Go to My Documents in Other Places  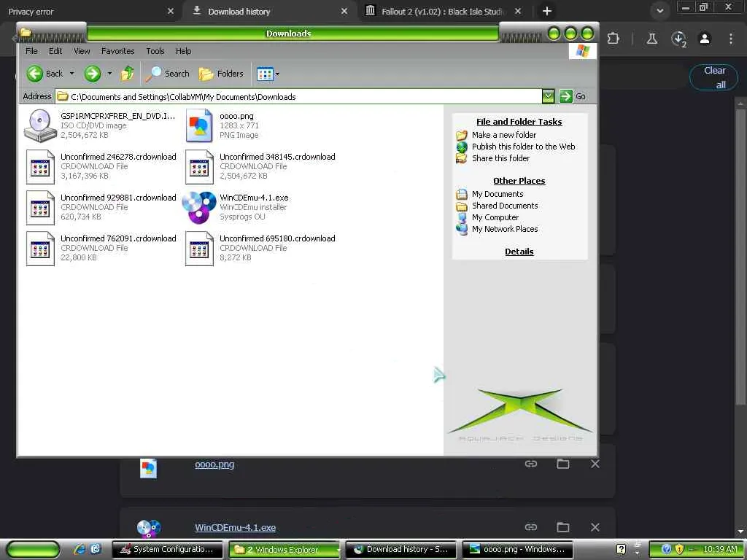[498, 194]
